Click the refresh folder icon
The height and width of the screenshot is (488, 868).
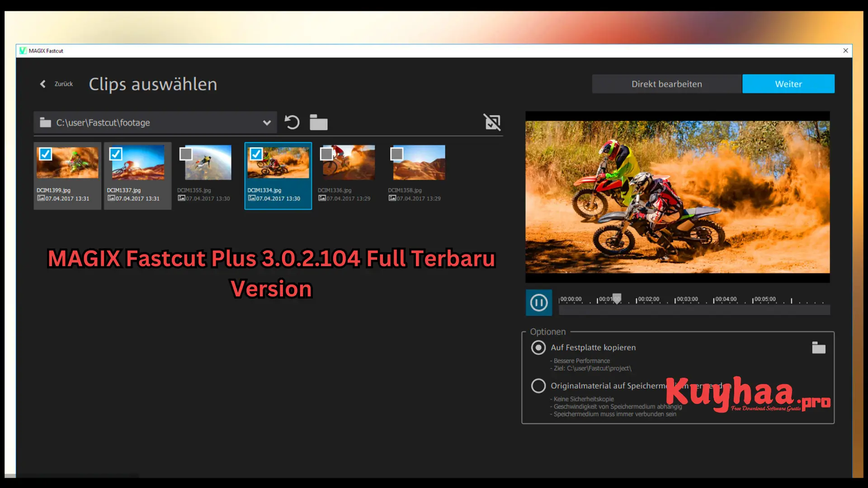click(292, 122)
